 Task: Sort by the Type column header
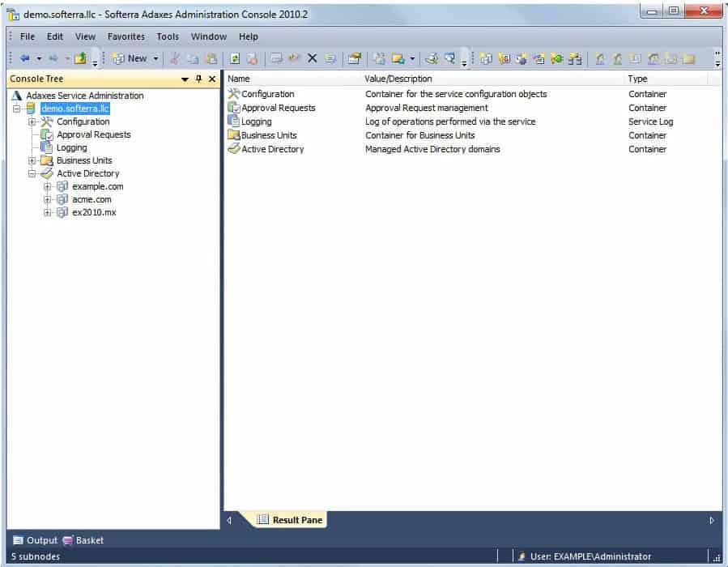666,79
